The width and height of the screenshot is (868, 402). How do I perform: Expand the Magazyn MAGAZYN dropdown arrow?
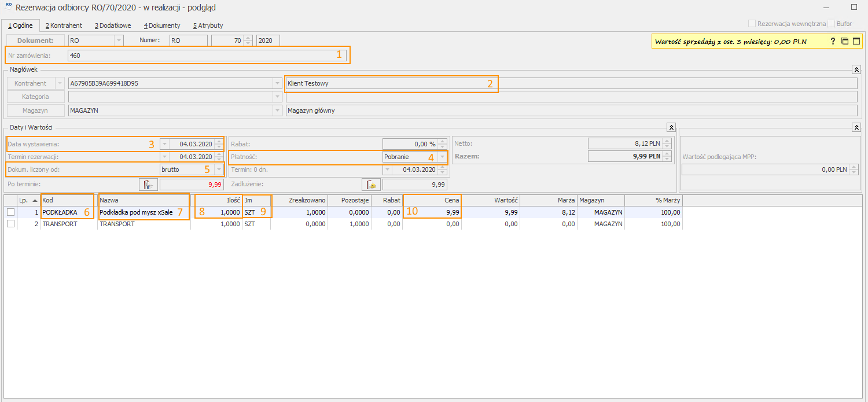[x=277, y=110]
